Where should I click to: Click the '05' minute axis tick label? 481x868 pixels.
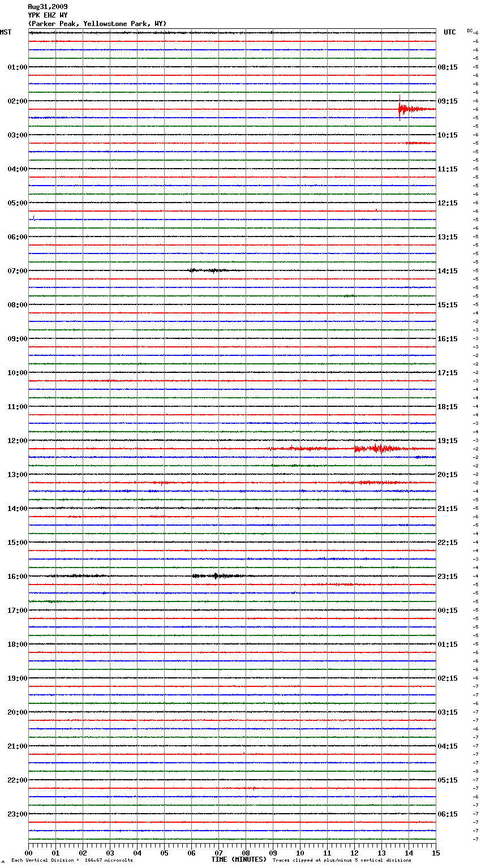164,853
